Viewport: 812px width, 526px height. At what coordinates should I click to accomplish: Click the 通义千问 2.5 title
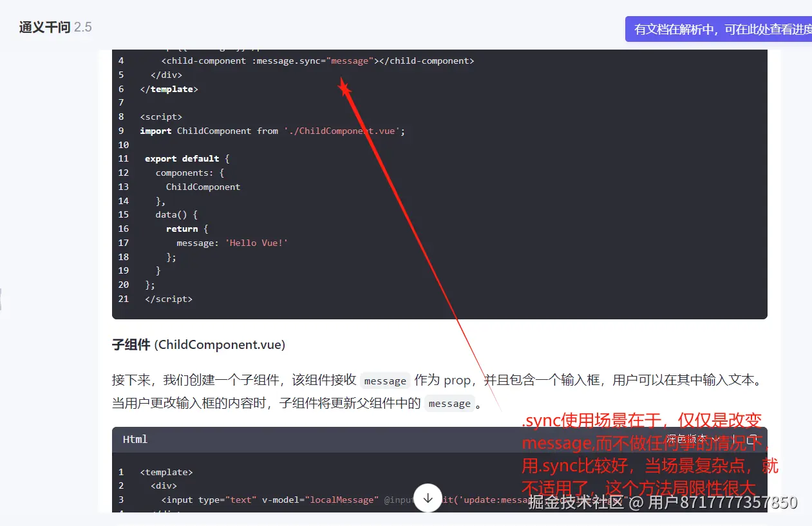(x=55, y=27)
